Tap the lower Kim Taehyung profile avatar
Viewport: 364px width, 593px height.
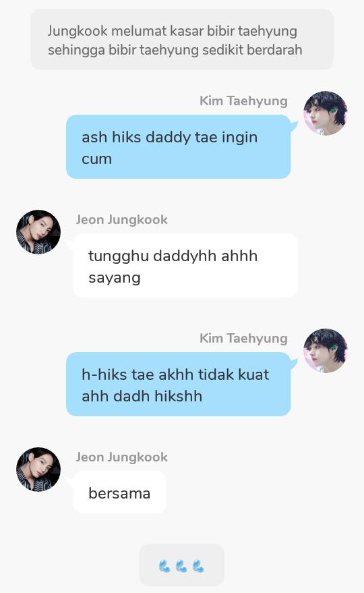coord(326,351)
